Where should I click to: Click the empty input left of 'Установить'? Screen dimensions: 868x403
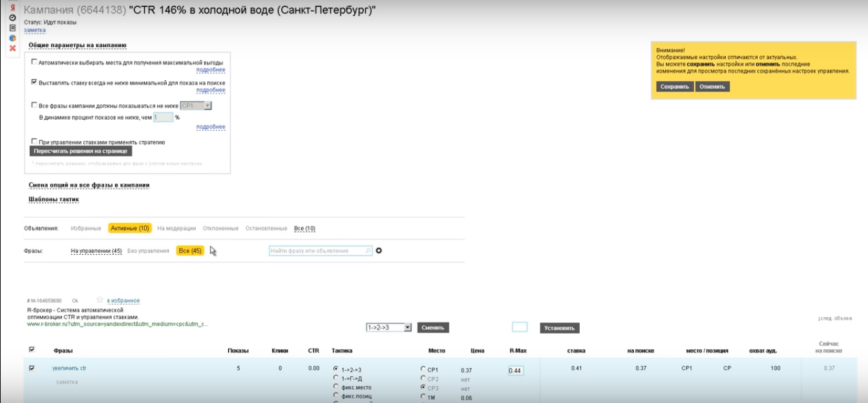tap(520, 327)
